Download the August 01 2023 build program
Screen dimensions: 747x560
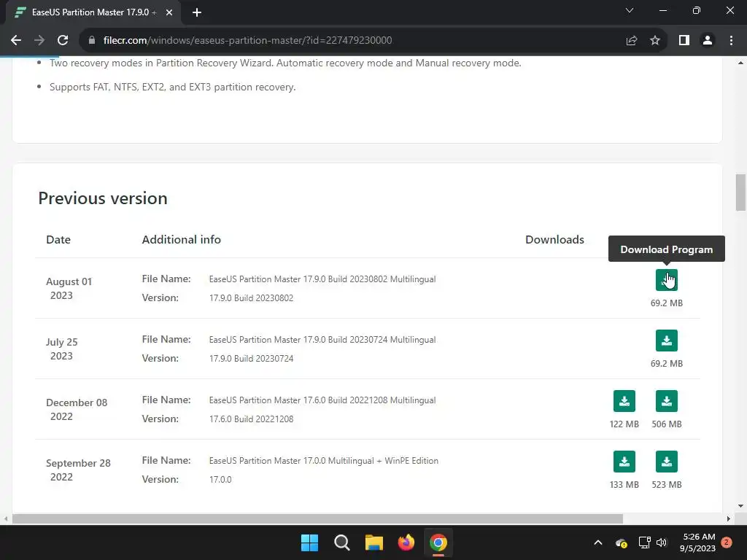(667, 280)
